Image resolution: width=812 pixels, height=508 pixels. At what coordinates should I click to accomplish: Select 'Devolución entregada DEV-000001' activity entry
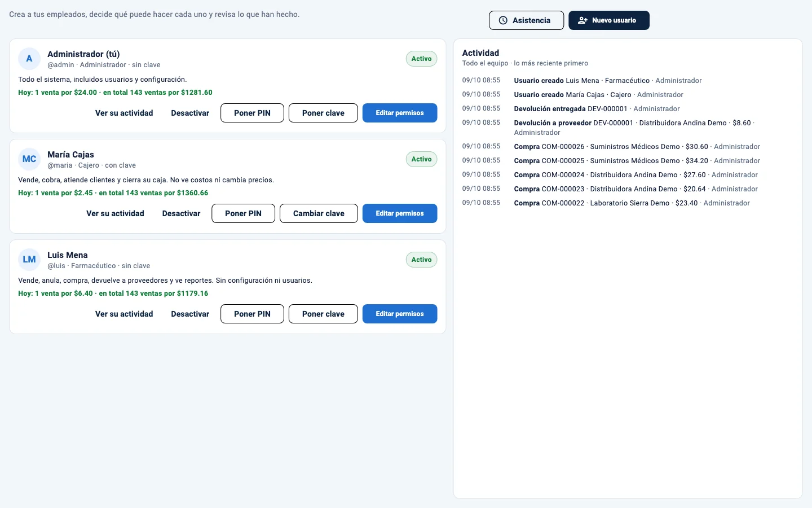coord(628,109)
